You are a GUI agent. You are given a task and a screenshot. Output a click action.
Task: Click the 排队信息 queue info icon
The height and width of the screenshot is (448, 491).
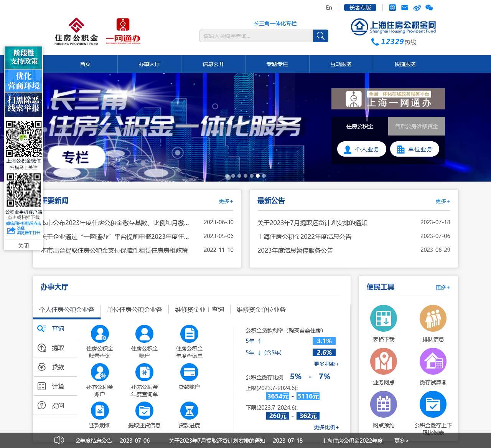(433, 318)
